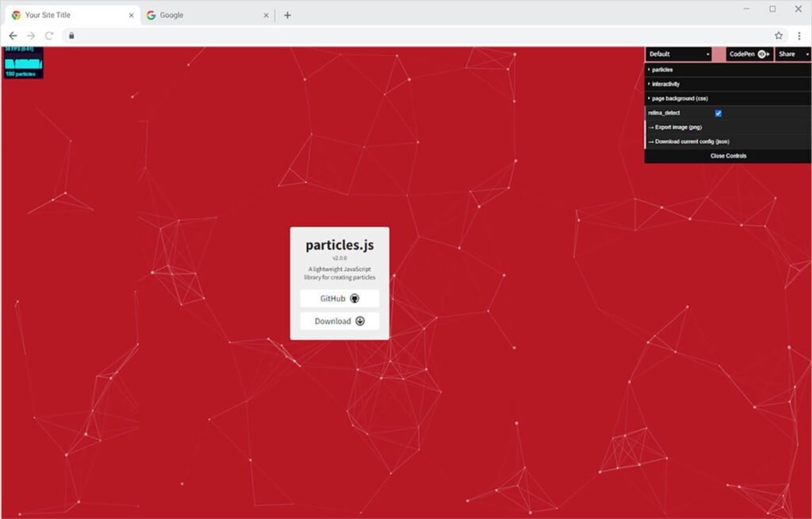
Task: Click the CodePen logo in the top bar
Action: (x=761, y=54)
